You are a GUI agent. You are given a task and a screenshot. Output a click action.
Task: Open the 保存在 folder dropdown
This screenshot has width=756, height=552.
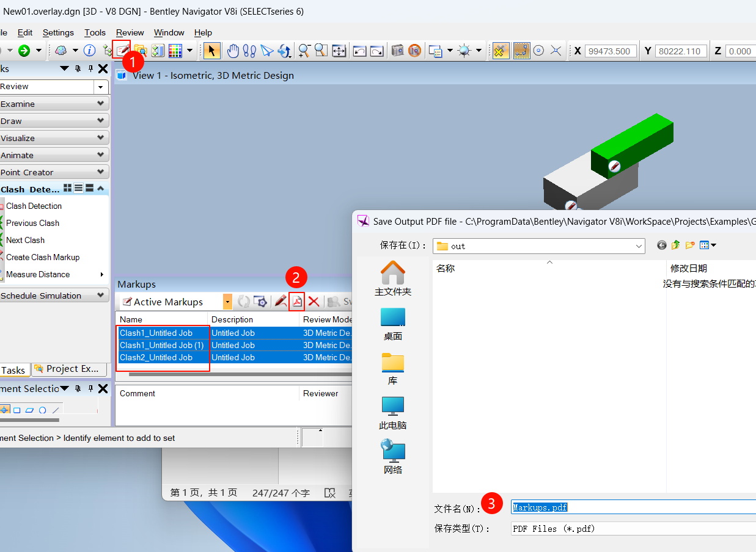(639, 246)
